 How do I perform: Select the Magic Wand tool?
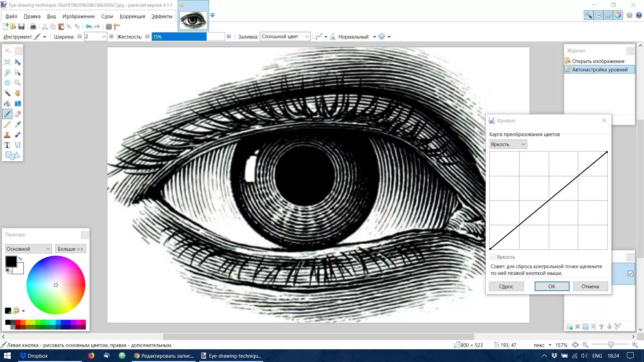tap(7, 93)
